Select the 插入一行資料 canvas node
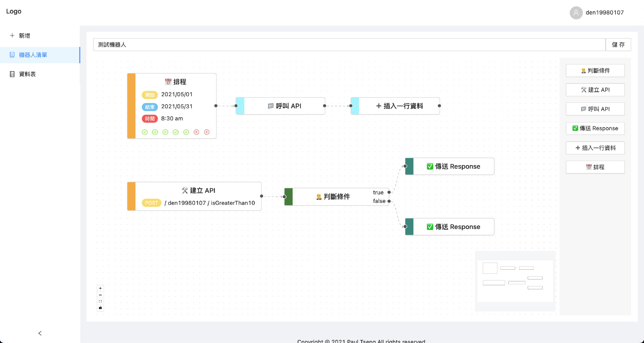 pyautogui.click(x=395, y=106)
